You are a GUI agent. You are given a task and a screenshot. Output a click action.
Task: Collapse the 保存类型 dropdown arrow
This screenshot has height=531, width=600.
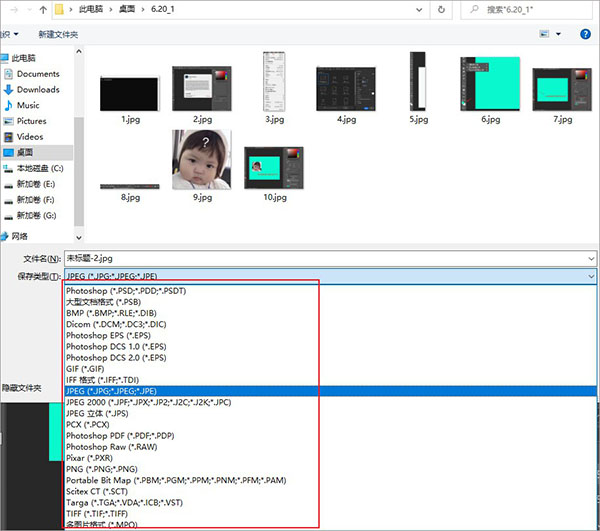click(x=591, y=276)
